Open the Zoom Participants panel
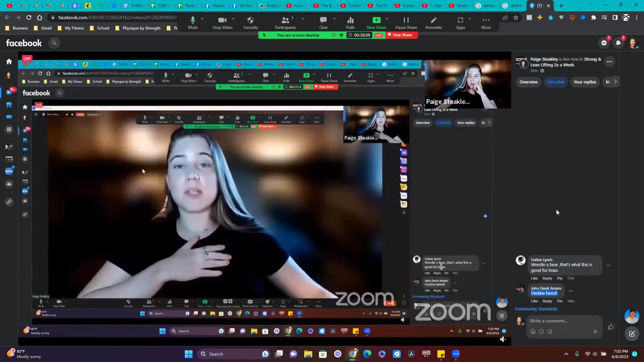 tap(284, 23)
